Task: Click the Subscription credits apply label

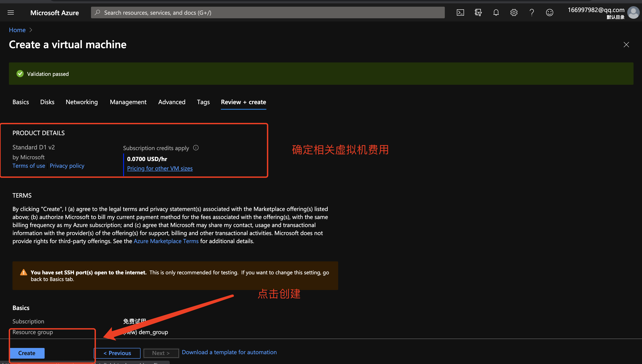Action: point(156,148)
